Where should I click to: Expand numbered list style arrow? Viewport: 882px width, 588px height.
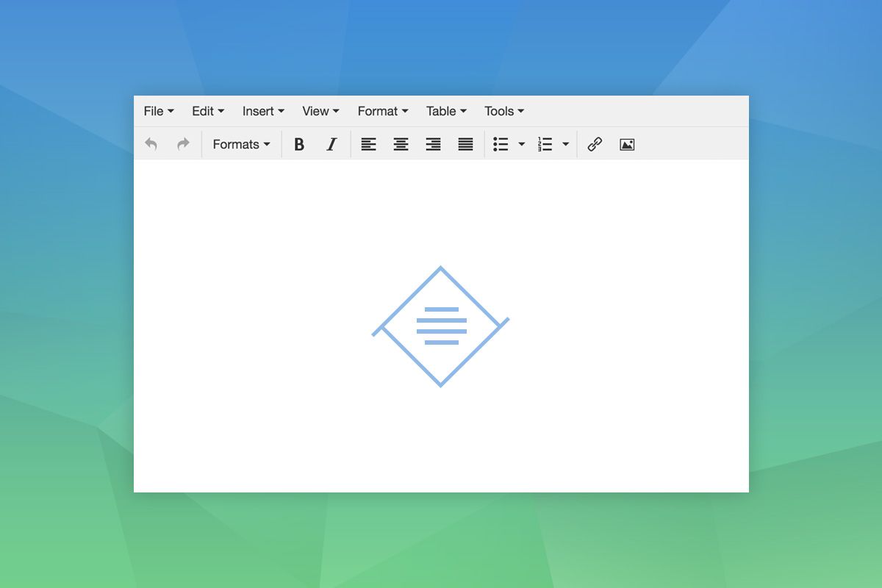(x=566, y=144)
